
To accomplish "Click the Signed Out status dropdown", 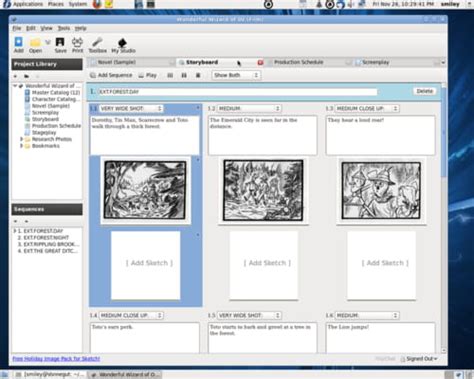I will pyautogui.click(x=419, y=359).
